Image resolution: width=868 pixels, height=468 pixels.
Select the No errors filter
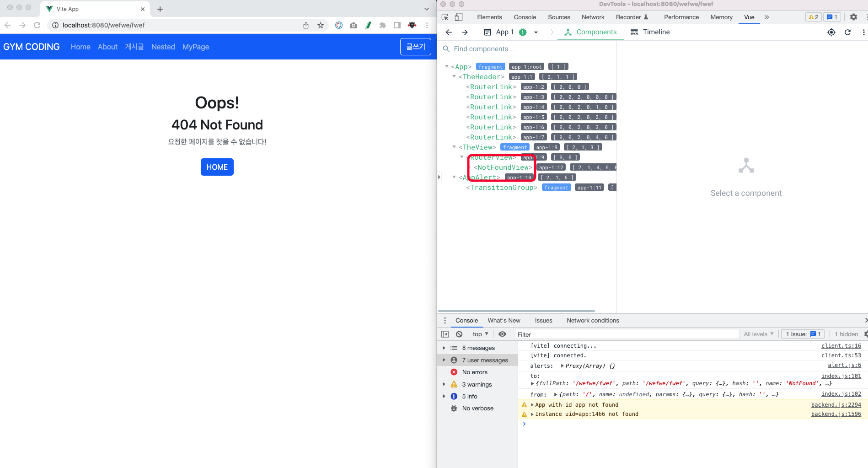[477, 372]
